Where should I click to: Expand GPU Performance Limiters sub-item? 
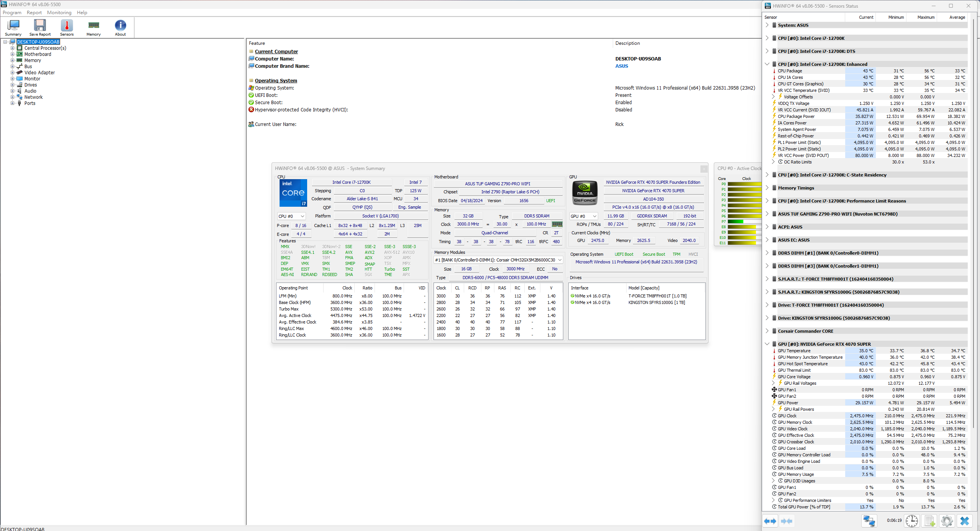pos(773,500)
